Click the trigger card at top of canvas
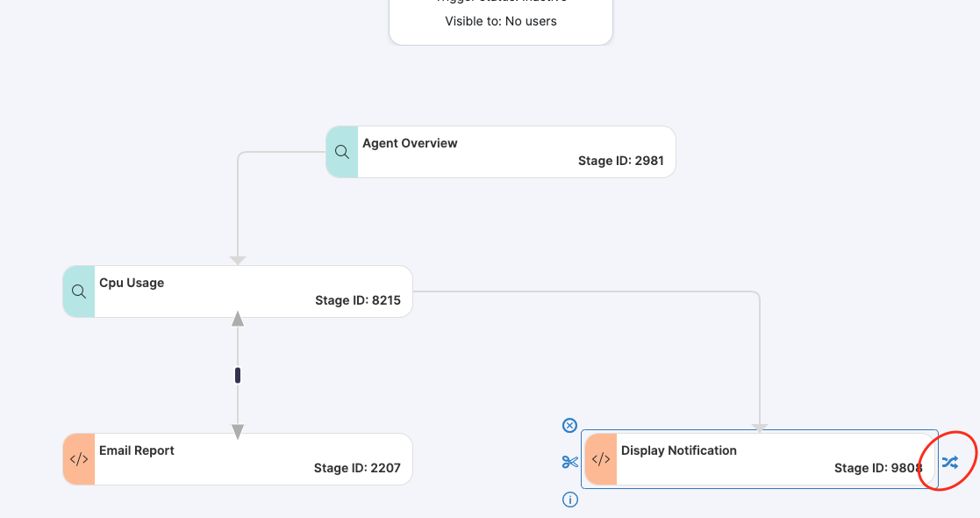The height and width of the screenshot is (518, 980). pyautogui.click(x=500, y=18)
